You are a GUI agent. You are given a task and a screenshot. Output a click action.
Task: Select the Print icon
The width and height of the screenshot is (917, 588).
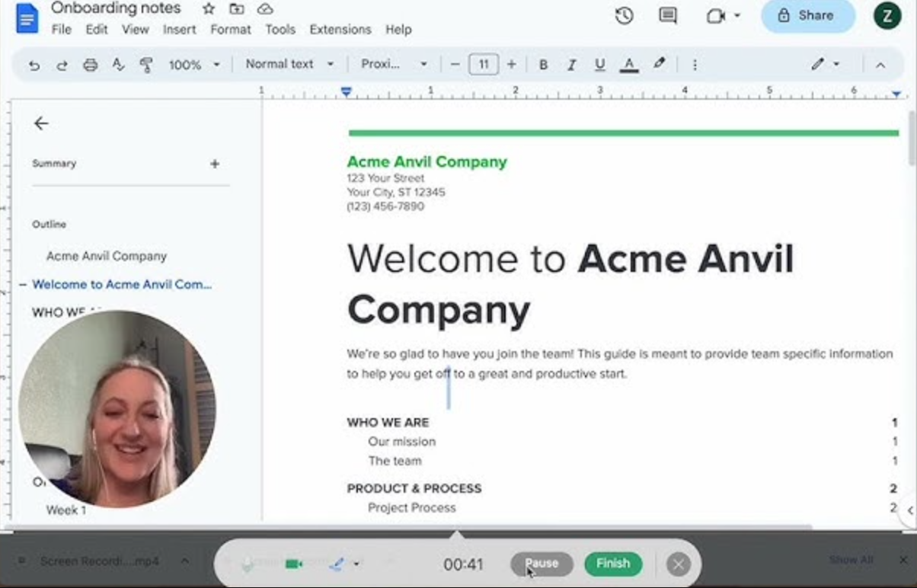pyautogui.click(x=91, y=64)
